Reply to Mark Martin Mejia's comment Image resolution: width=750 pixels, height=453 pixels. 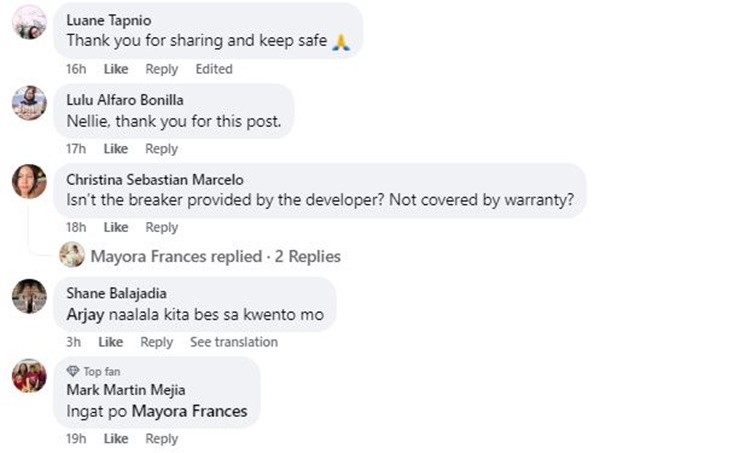(162, 439)
